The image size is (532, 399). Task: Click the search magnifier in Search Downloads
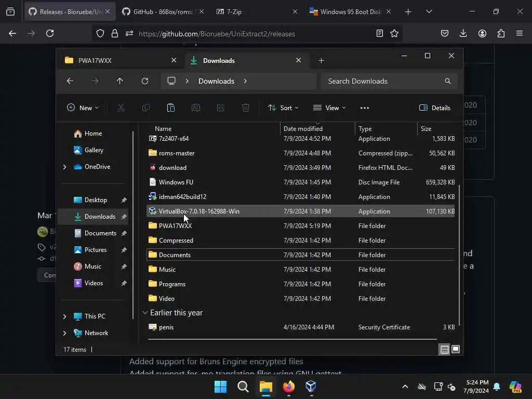[x=448, y=81]
